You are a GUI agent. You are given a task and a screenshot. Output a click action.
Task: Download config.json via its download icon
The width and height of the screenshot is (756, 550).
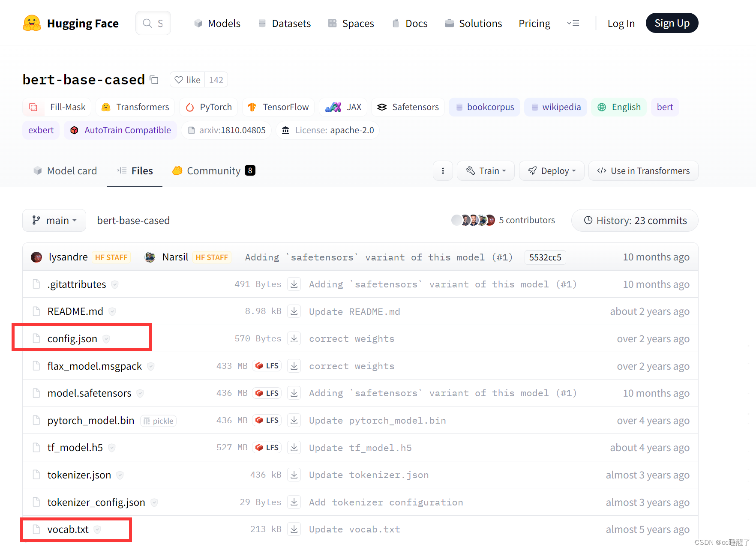pos(294,338)
